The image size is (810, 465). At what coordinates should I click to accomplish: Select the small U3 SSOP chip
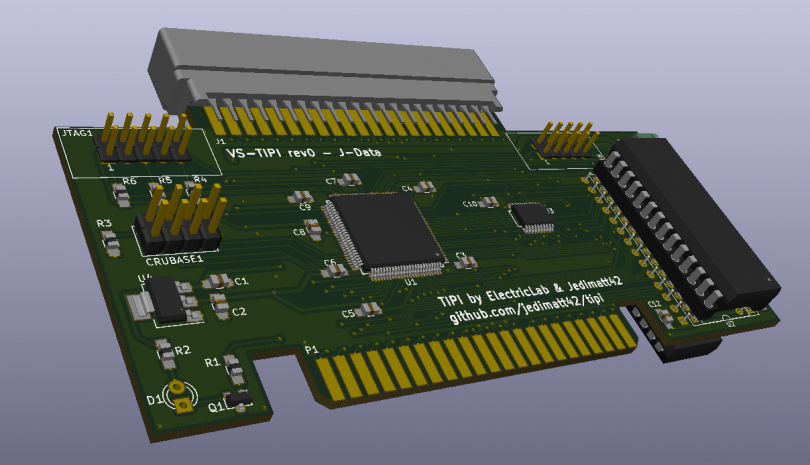(x=532, y=218)
